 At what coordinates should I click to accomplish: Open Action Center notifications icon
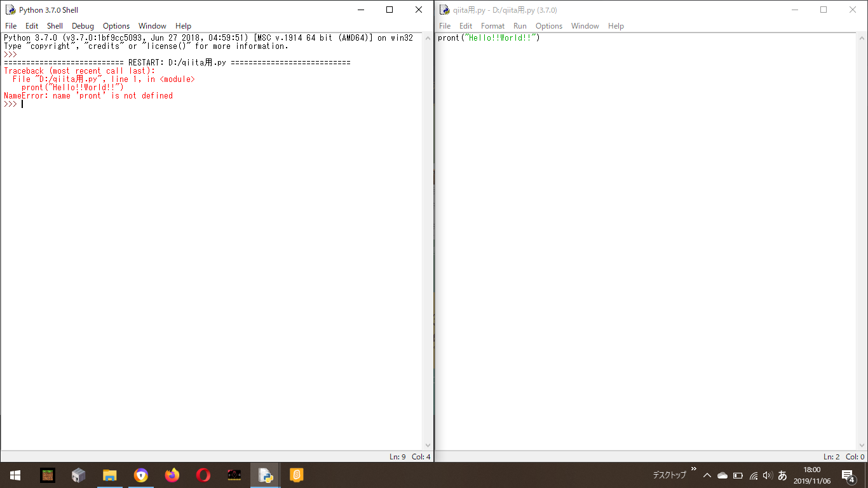(x=848, y=475)
